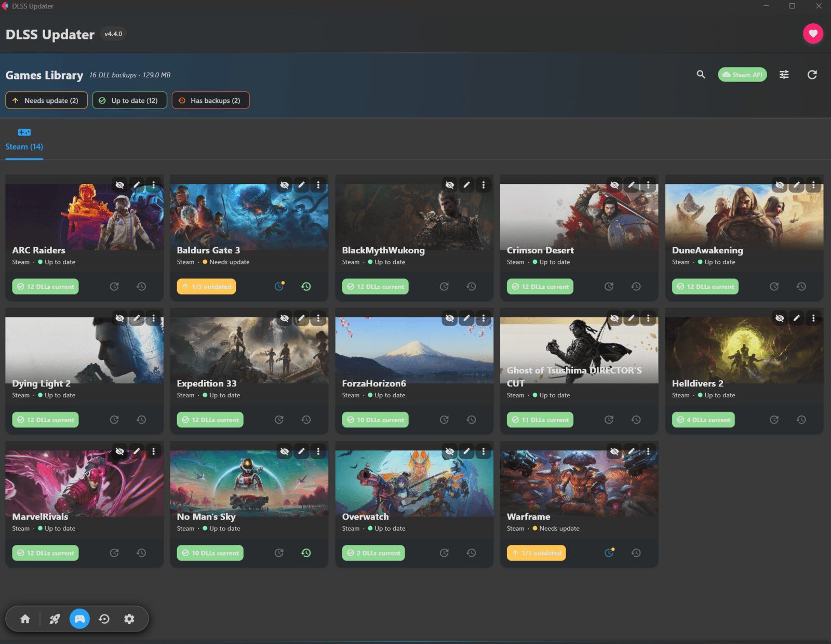The height and width of the screenshot is (644, 831).
Task: Open the filter settings sliders icon
Action: click(784, 75)
